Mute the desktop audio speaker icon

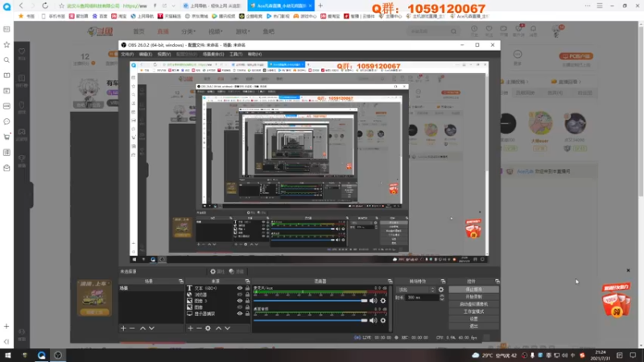pyautogui.click(x=373, y=320)
